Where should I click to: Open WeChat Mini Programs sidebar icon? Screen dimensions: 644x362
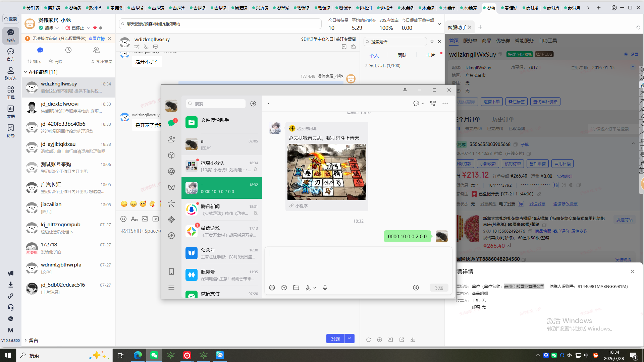click(171, 236)
